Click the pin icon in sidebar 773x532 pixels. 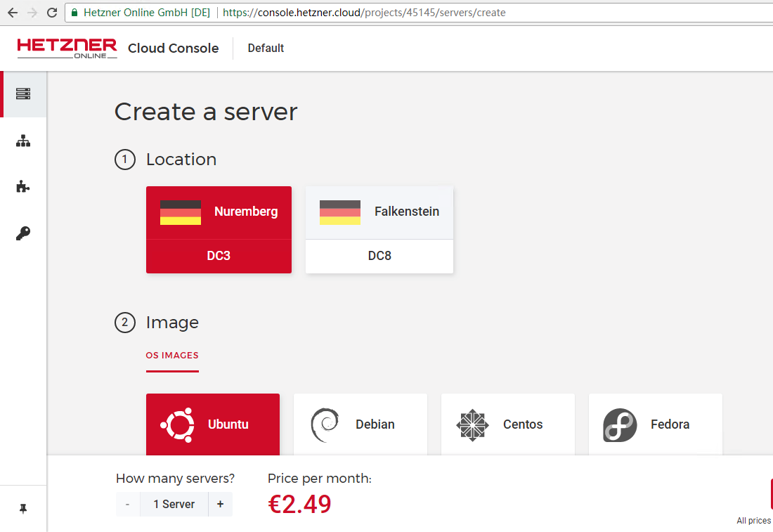click(23, 509)
